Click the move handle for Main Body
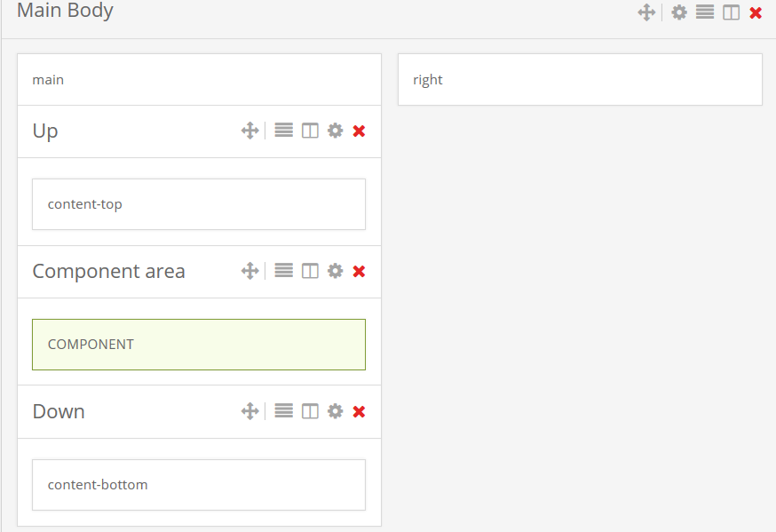Screen dimensions: 776x532 (x=646, y=12)
